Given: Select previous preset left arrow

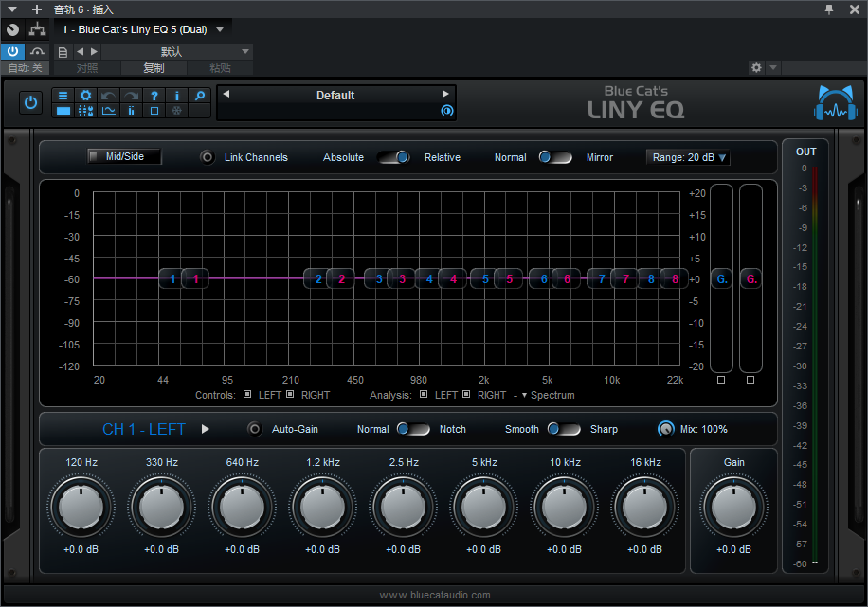Looking at the screenshot, I should pos(226,94).
